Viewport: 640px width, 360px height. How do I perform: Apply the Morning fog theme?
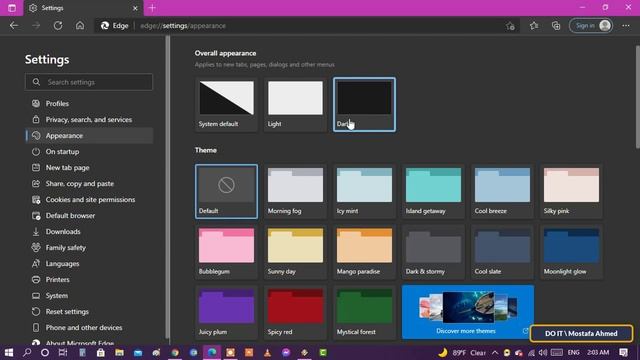pos(296,191)
